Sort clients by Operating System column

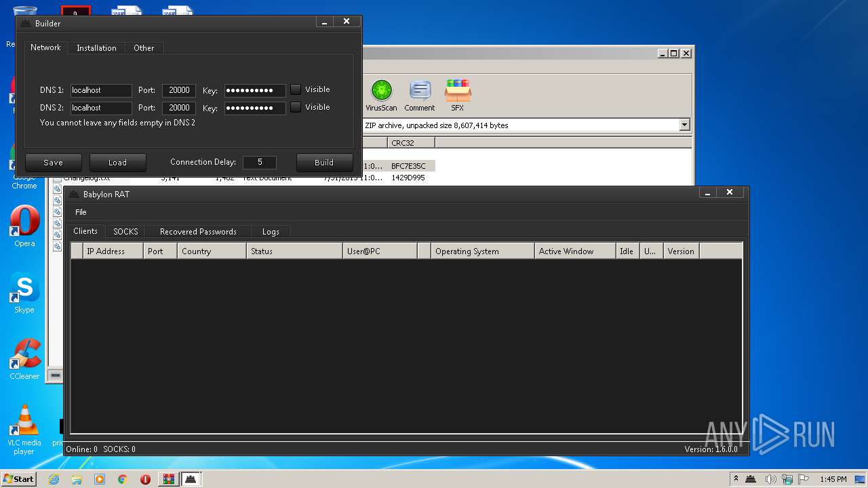click(483, 251)
